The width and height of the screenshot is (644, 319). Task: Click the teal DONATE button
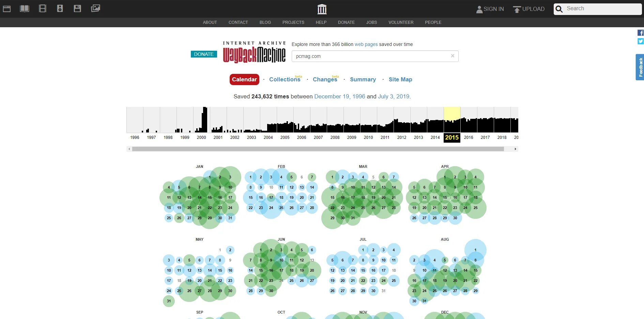(204, 54)
